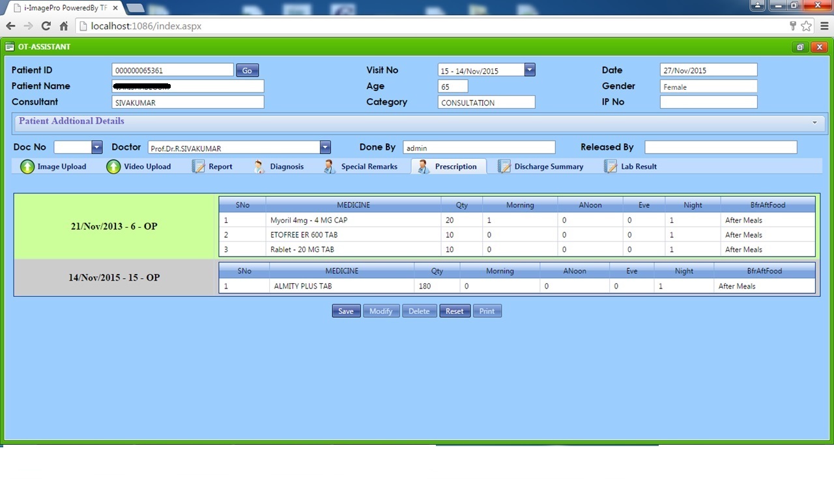Image resolution: width=834 pixels, height=504 pixels.
Task: Click the ALMITY PLUS TAB row
Action: click(517, 286)
